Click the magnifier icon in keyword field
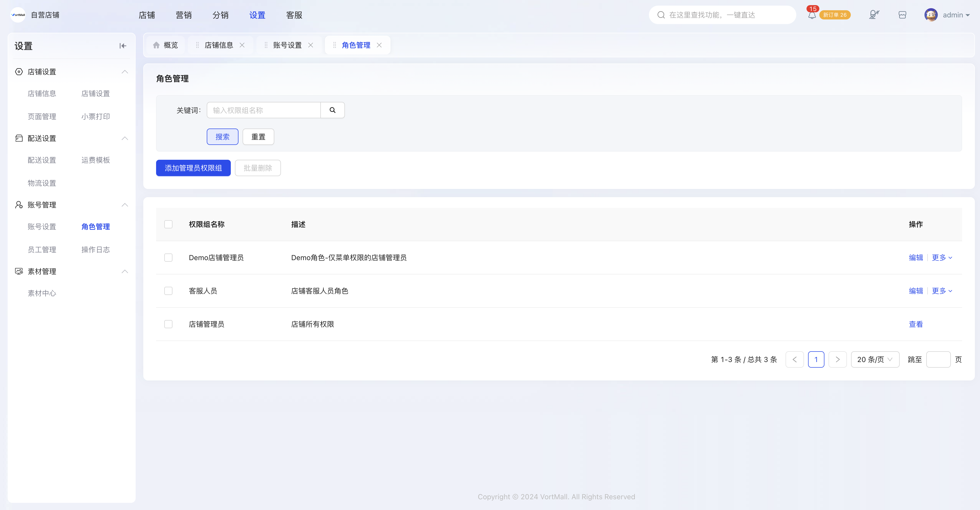980x510 pixels. click(332, 110)
